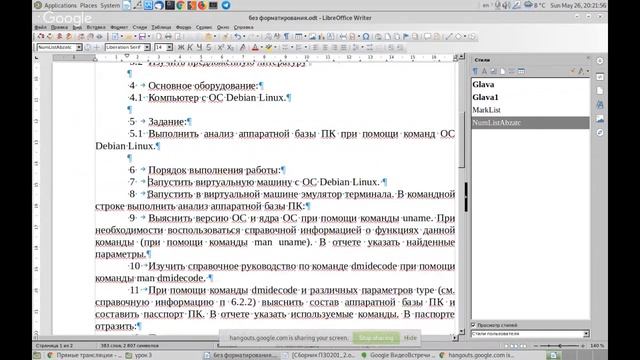Click the Bold (Ж) formatting button
This screenshot has height=360, width=640.
pos(181,47)
